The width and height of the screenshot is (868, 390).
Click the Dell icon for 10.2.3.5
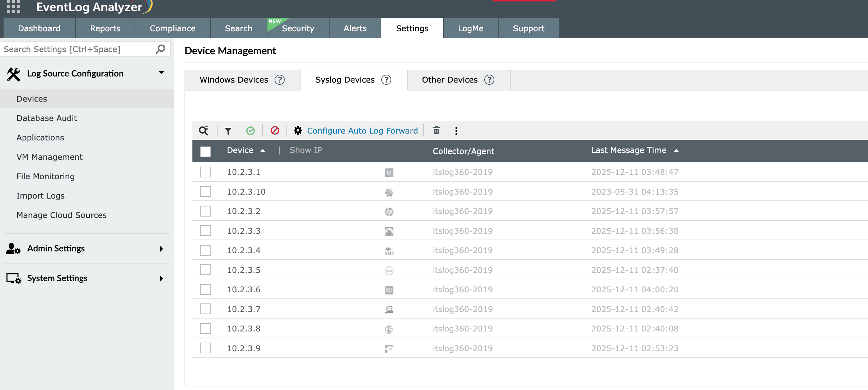click(389, 271)
